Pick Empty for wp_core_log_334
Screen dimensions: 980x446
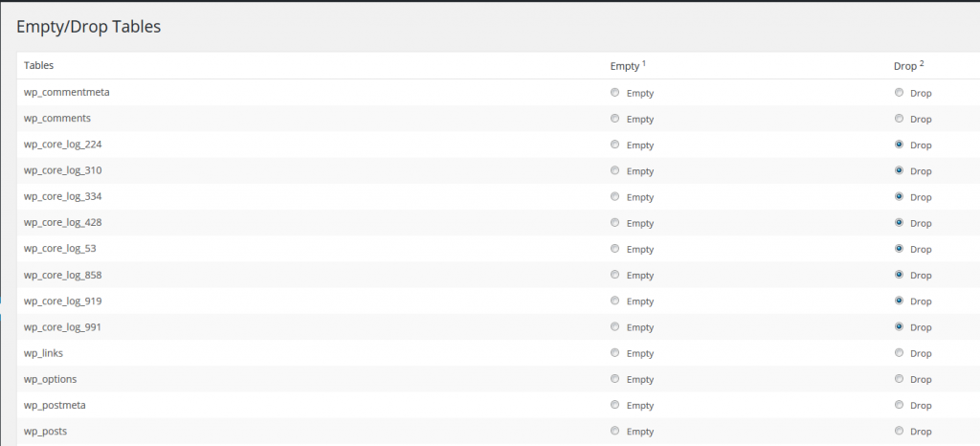614,196
